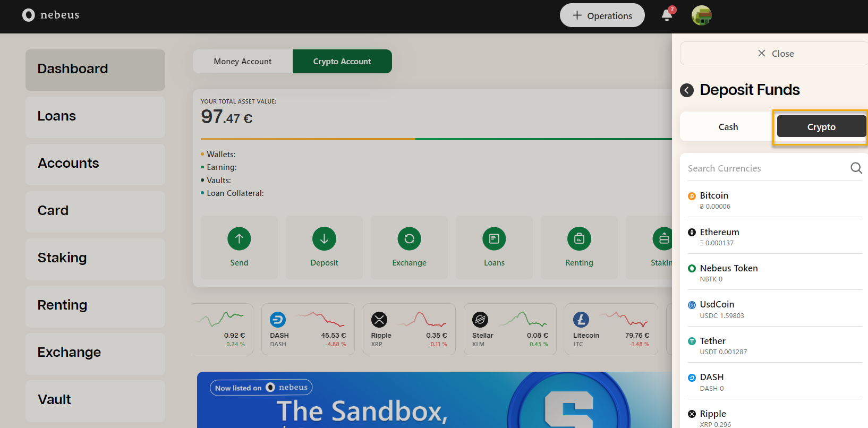Open the notifications bell
This screenshot has width=868, height=428.
click(x=667, y=15)
